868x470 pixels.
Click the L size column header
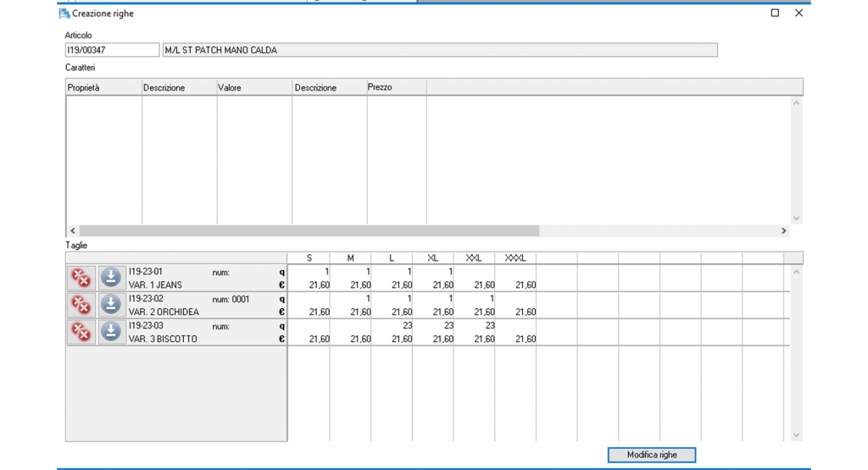(x=392, y=258)
